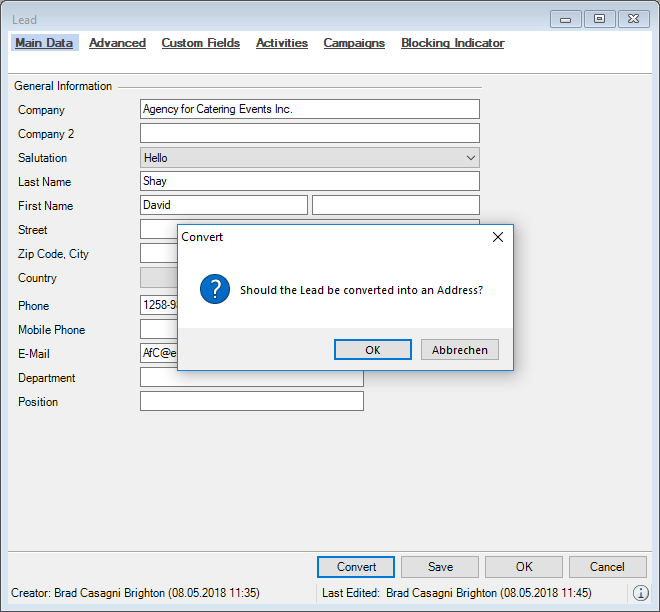
Task: Switch to the Advanced tab
Action: tap(117, 43)
